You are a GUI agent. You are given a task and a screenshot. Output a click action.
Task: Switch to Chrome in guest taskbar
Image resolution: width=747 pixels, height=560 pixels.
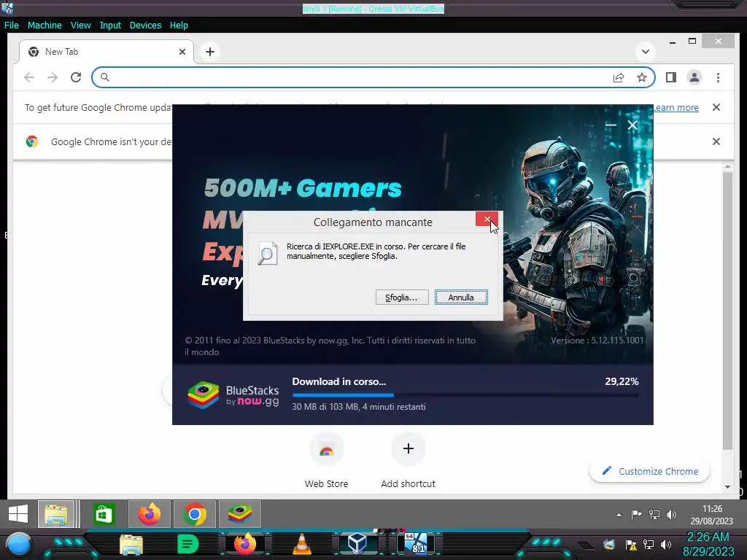(x=194, y=514)
